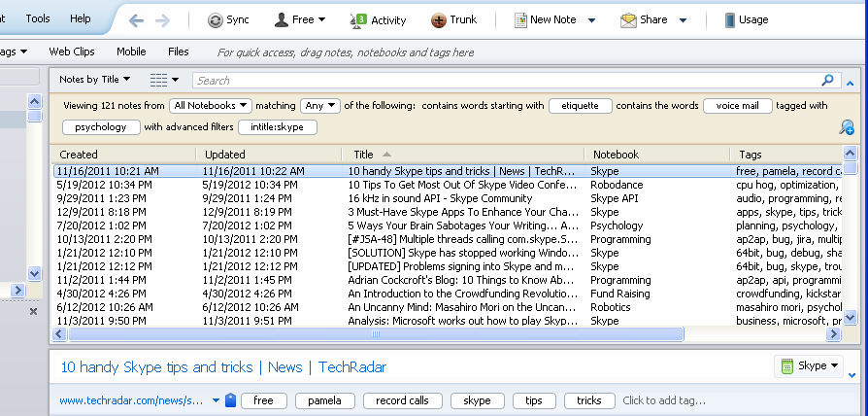Screen dimensions: 868x416
Task: Click the note list horizontal scrollbar thumb
Action: (x=376, y=333)
